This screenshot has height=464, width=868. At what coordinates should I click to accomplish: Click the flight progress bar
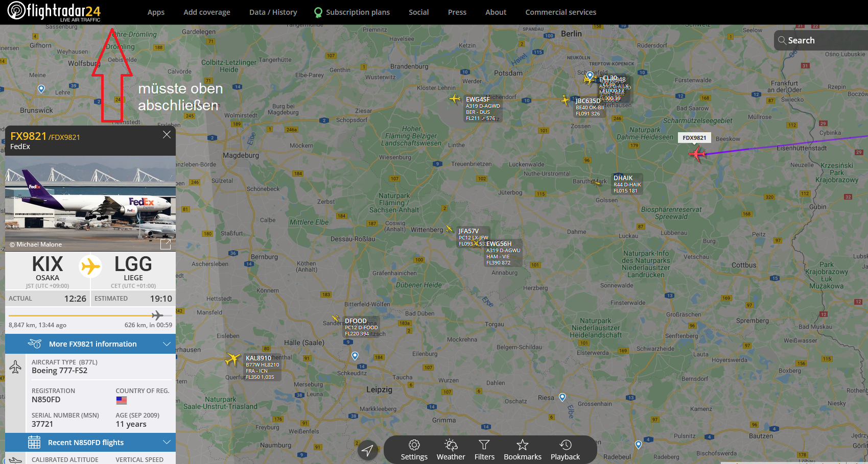pyautogui.click(x=90, y=315)
